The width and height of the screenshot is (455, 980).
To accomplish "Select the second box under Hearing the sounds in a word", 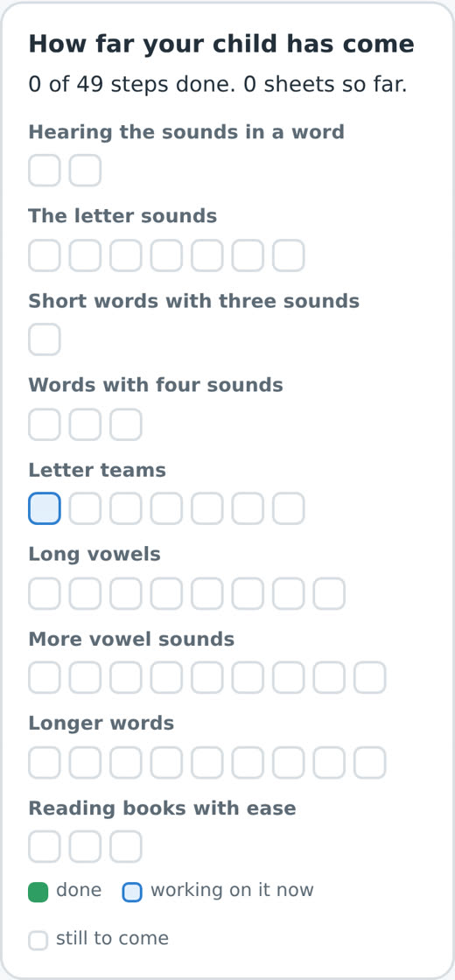I will 85,171.
